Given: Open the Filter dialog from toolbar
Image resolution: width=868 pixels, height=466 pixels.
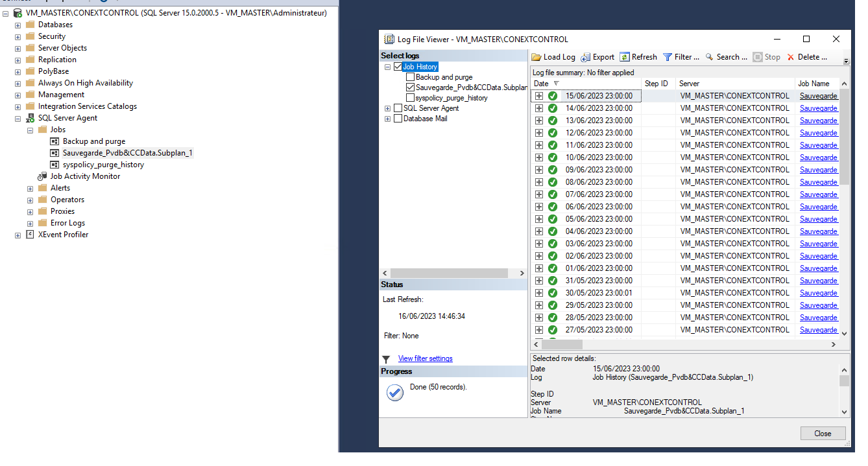Looking at the screenshot, I should (668, 57).
